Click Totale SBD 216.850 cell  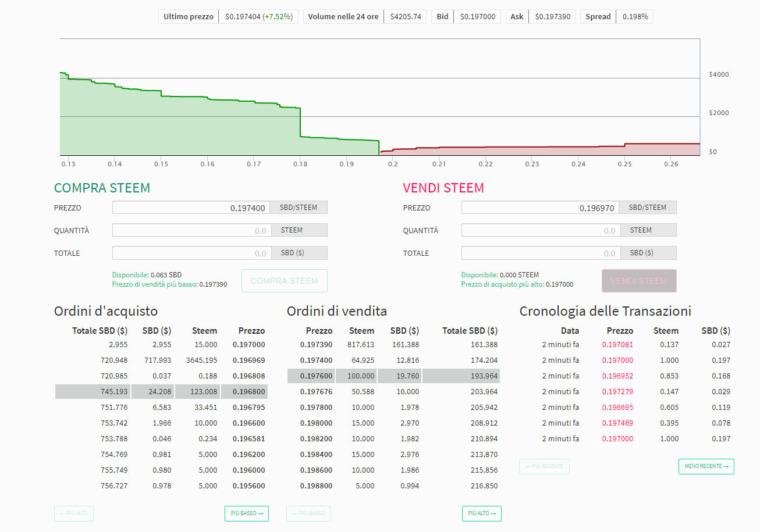point(484,485)
